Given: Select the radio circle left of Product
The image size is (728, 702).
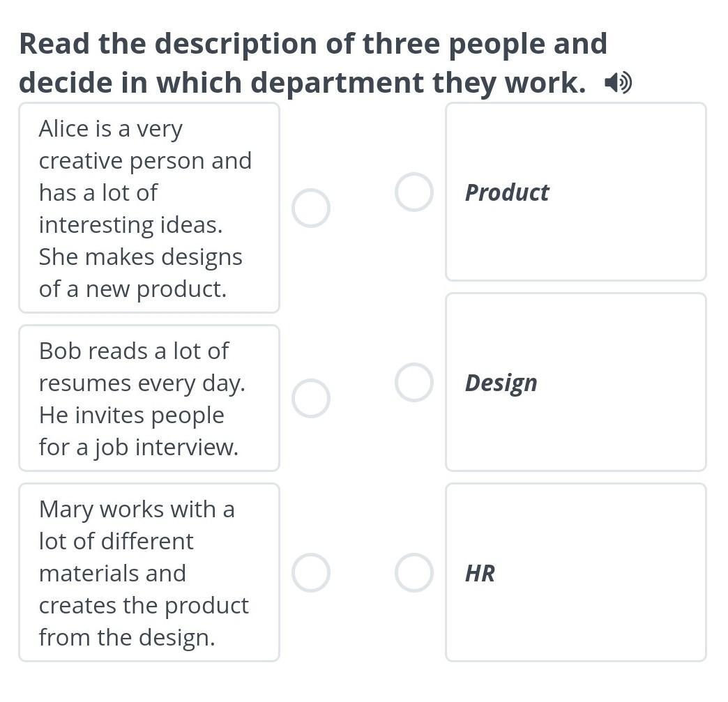Looking at the screenshot, I should tap(414, 192).
